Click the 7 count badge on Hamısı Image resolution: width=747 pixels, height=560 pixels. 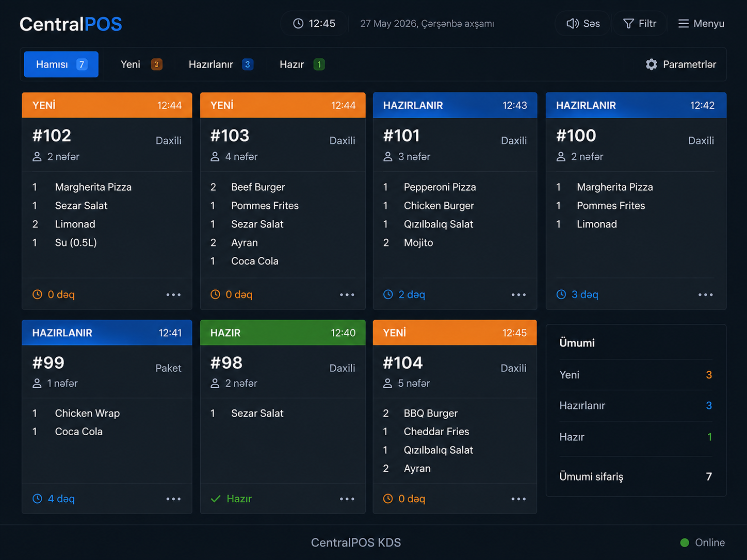(82, 64)
